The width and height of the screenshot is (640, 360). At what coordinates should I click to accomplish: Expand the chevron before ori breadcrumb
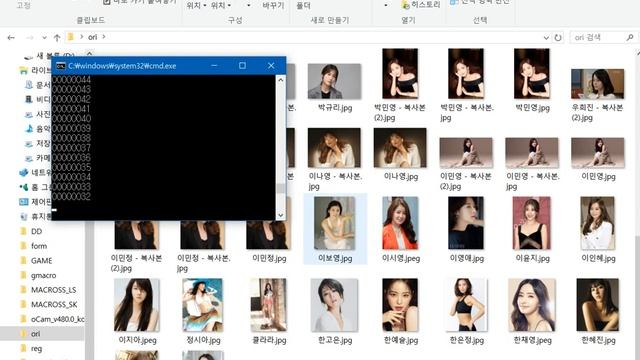(82, 37)
